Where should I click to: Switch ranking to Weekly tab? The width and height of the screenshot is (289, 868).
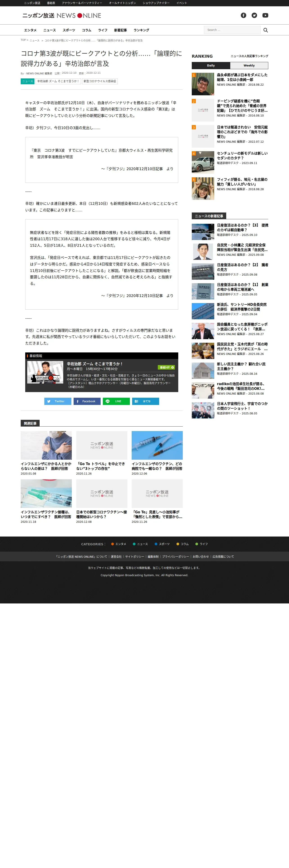(x=249, y=65)
